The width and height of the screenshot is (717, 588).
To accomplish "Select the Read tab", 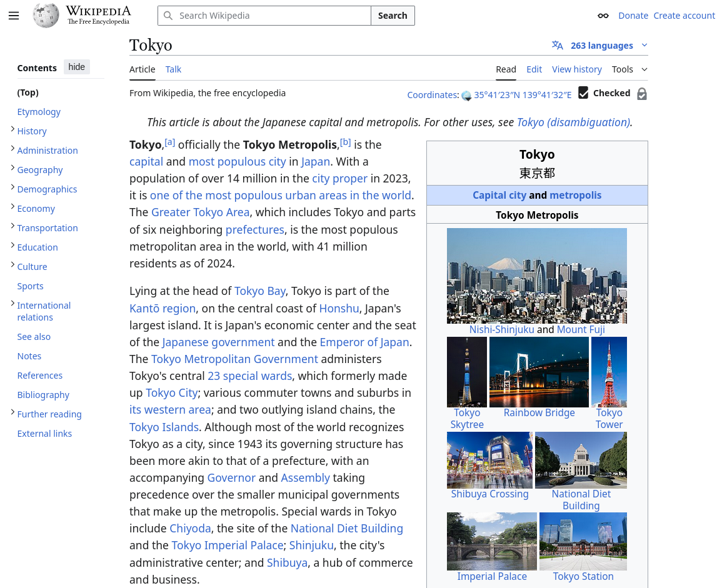I will click(506, 69).
